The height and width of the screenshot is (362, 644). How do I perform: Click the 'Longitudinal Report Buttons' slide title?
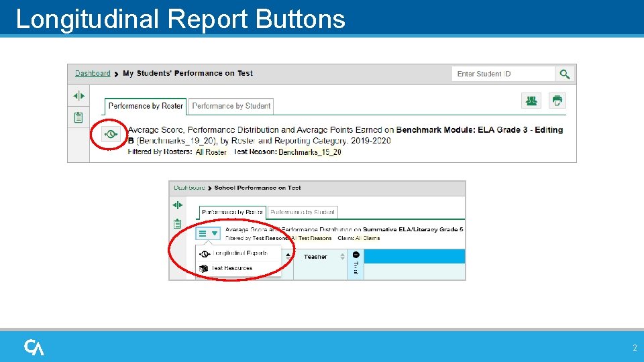point(180,19)
